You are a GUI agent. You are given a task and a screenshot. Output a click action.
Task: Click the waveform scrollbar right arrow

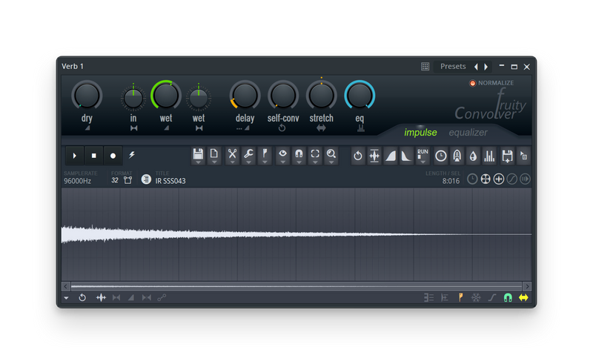coord(527,286)
